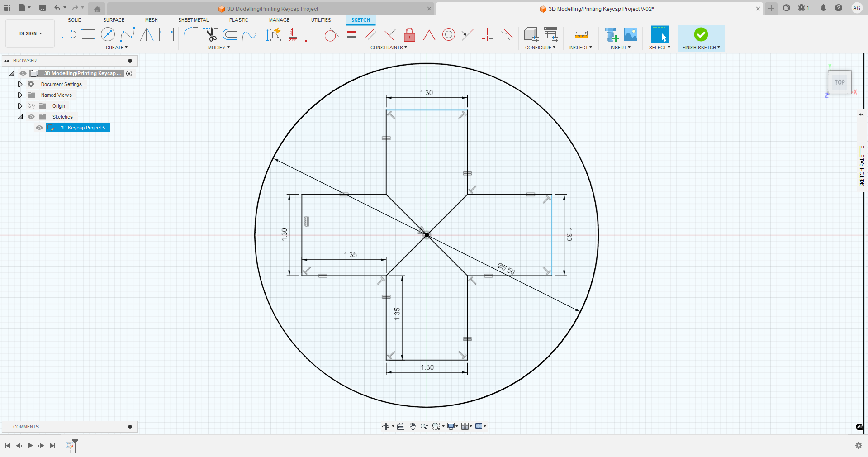Select the Line tool in Create
The width and height of the screenshot is (868, 457).
pyautogui.click(x=69, y=34)
